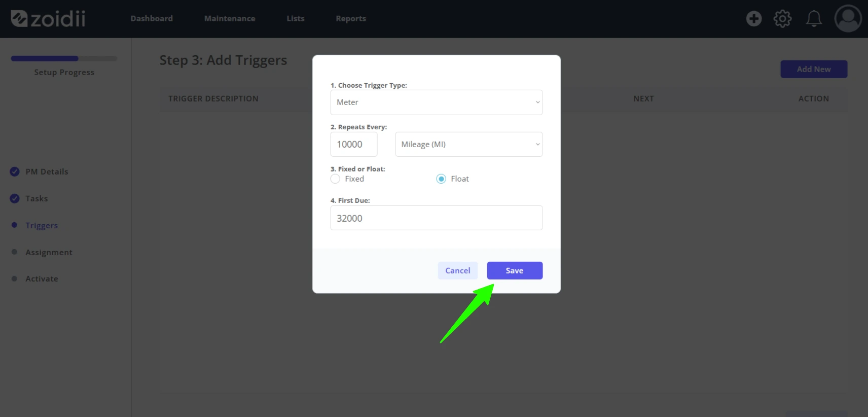868x417 pixels.
Task: Select the Fixed radio button
Action: pyautogui.click(x=335, y=179)
